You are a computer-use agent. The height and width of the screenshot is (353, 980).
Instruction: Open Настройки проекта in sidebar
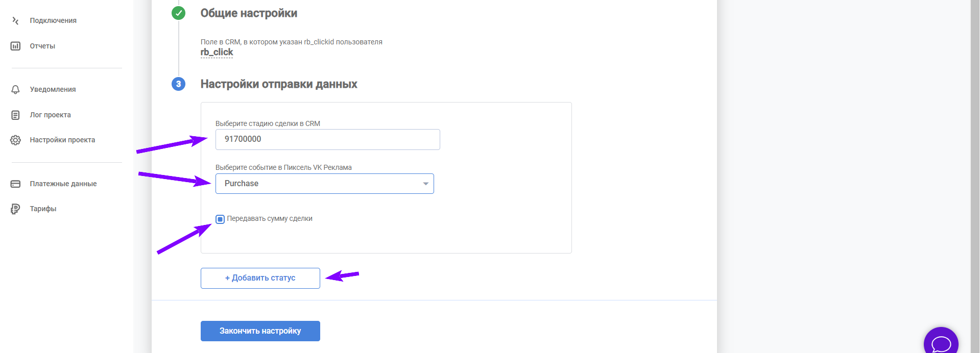[x=62, y=140]
